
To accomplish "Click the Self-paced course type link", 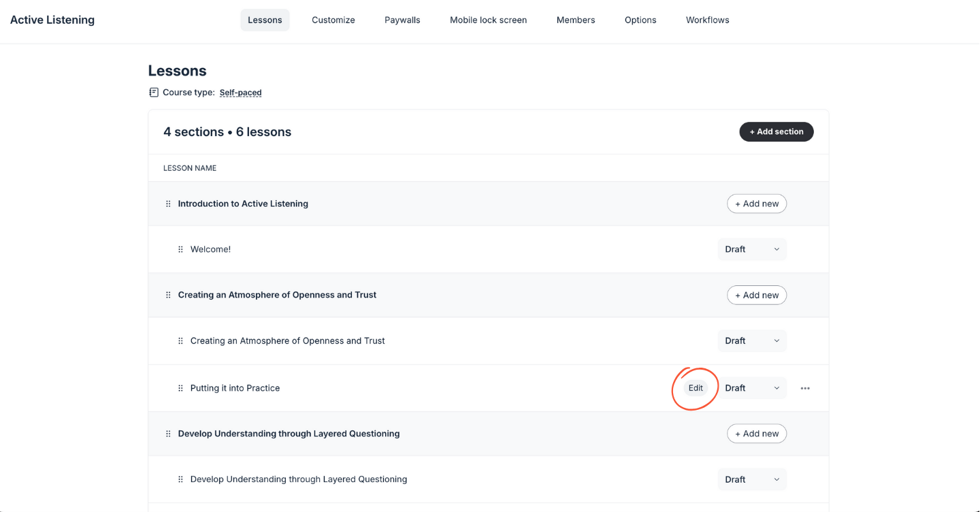I will (x=240, y=93).
